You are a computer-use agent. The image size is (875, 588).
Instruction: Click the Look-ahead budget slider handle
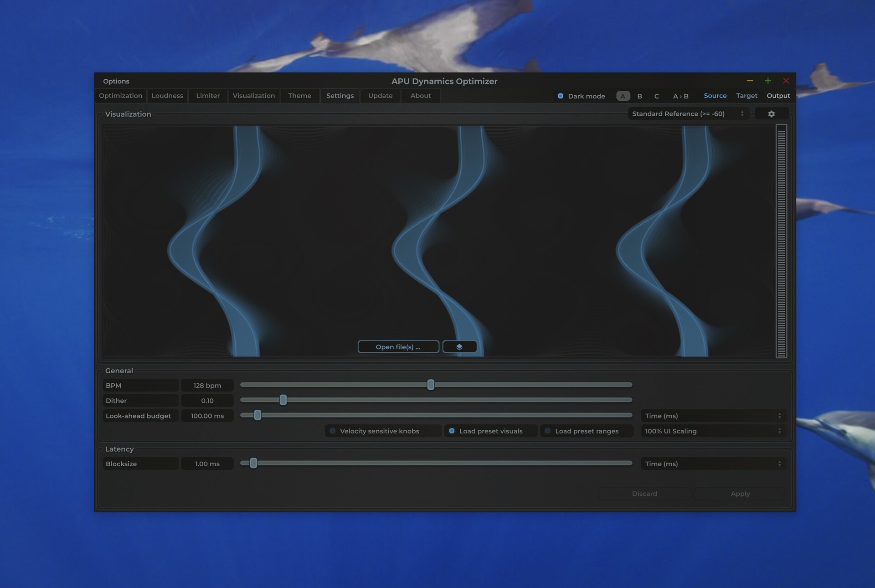257,415
